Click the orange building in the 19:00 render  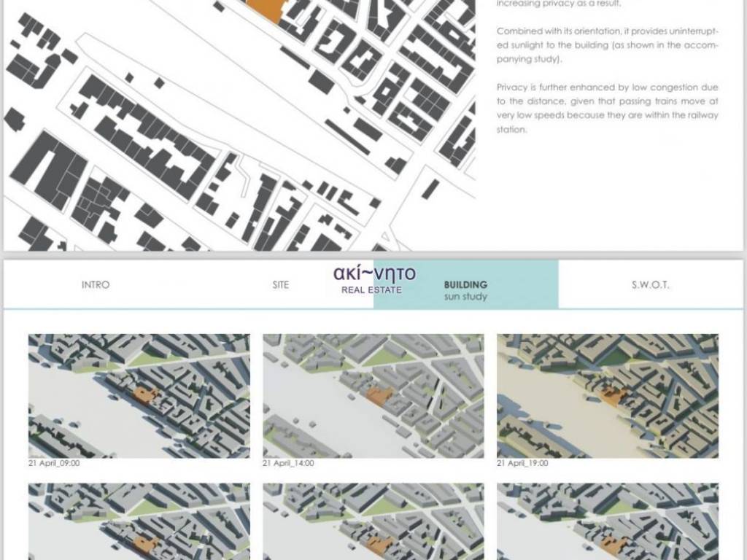[x=613, y=395]
